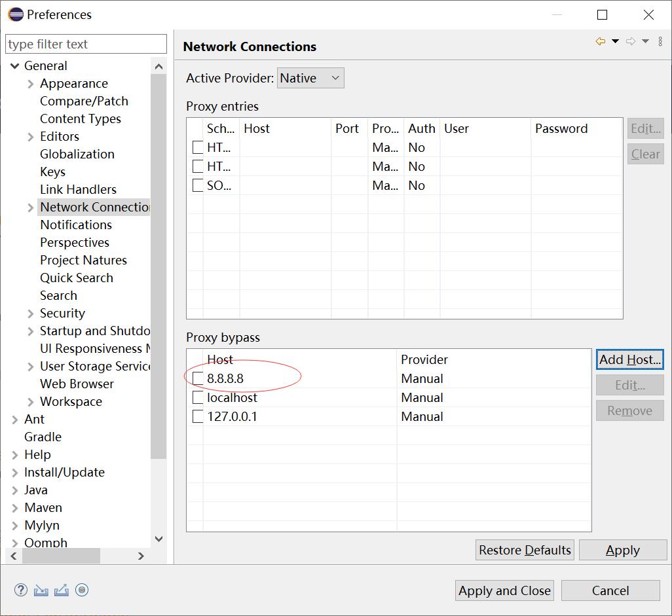Open Web Browser preference page

(x=77, y=384)
